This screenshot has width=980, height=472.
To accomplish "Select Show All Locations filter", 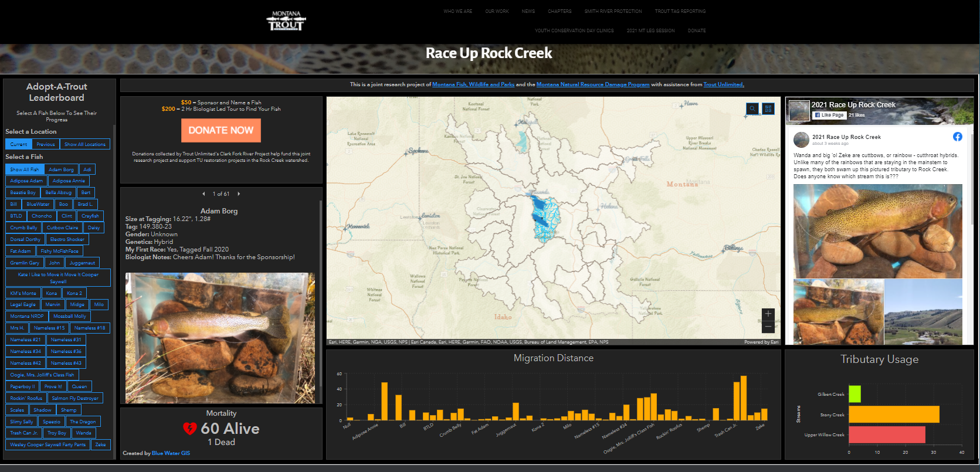I will 85,144.
